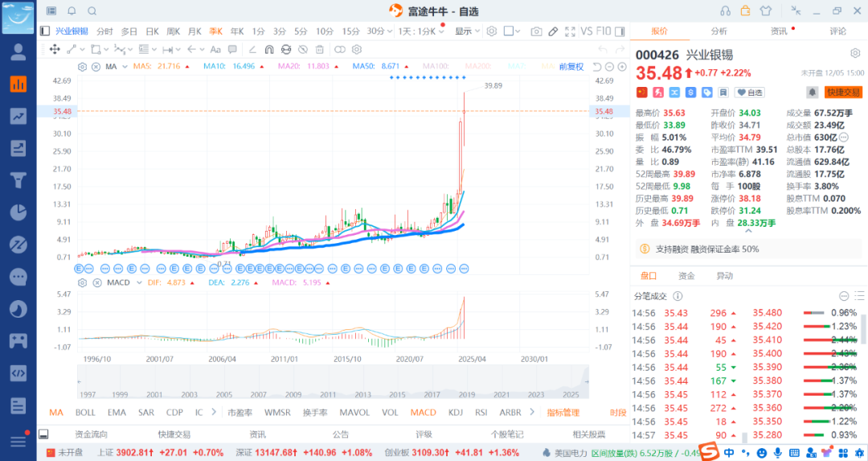
Task: Click the 快捷交易 orange button
Action: click(x=843, y=93)
